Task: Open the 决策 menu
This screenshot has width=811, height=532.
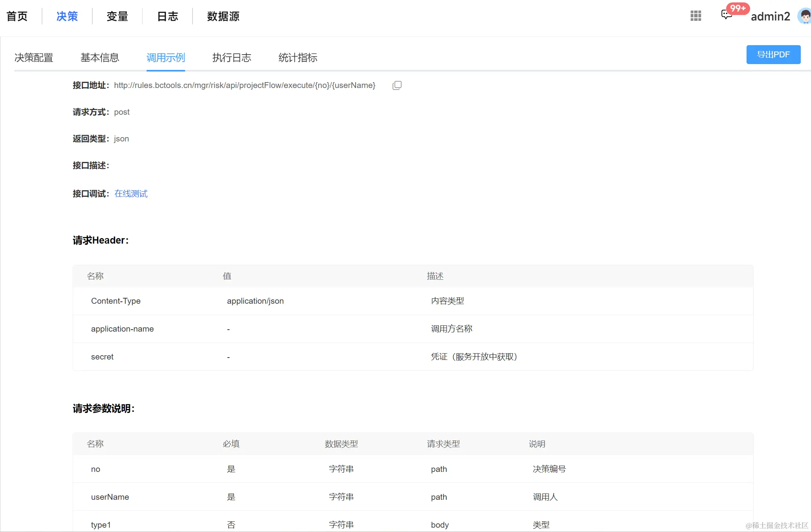Action: pos(67,17)
